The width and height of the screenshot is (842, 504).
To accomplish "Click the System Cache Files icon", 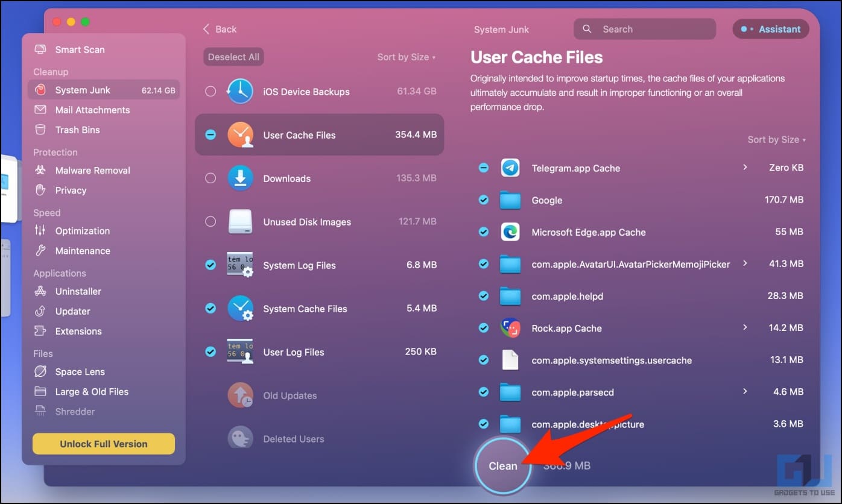I will click(240, 309).
